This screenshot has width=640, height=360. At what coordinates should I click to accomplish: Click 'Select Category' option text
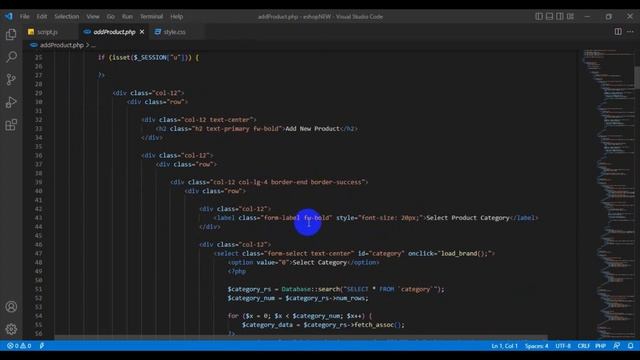tap(320, 262)
